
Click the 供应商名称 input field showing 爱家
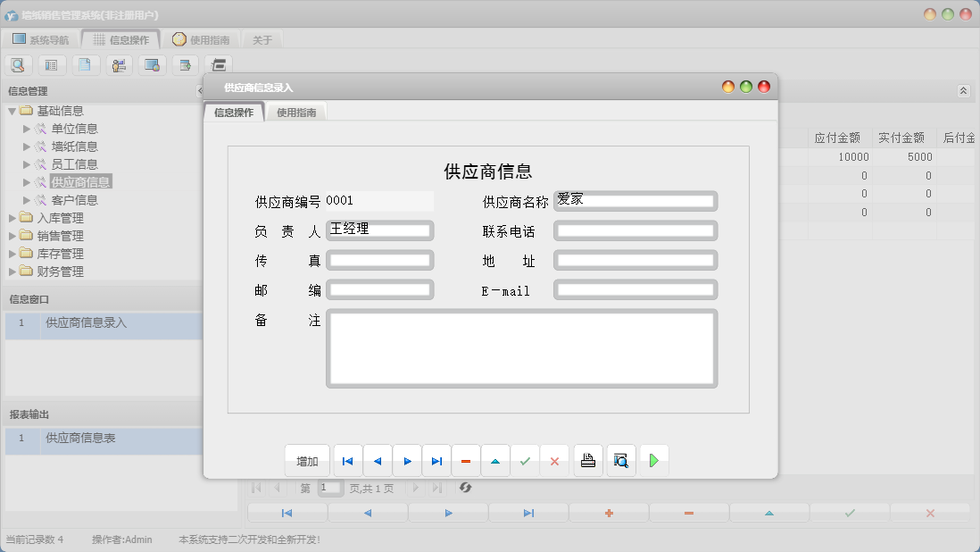(635, 199)
